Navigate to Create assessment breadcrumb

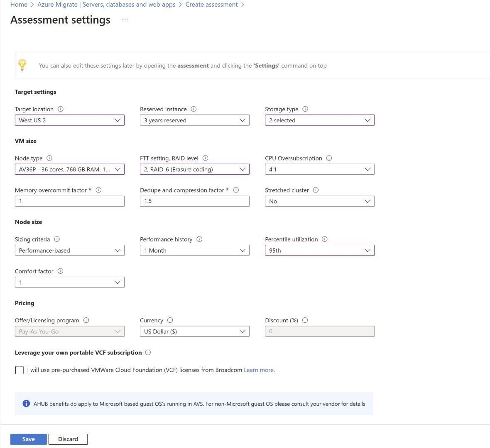211,5
